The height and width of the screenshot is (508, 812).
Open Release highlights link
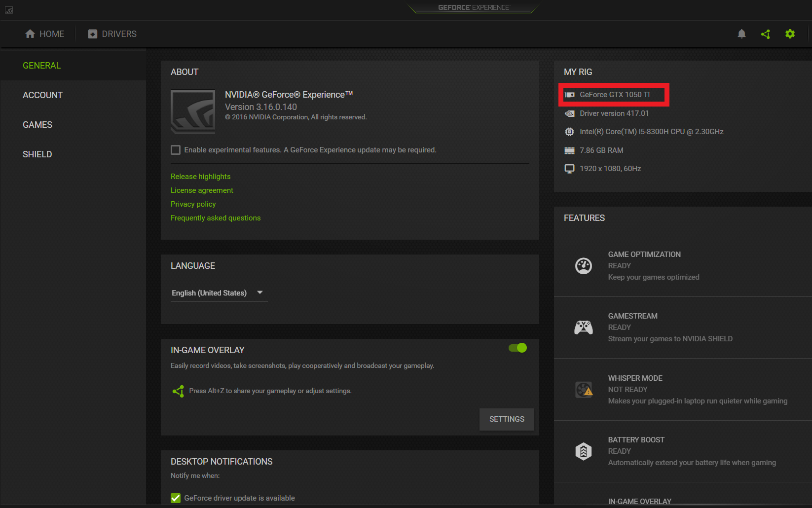(201, 177)
